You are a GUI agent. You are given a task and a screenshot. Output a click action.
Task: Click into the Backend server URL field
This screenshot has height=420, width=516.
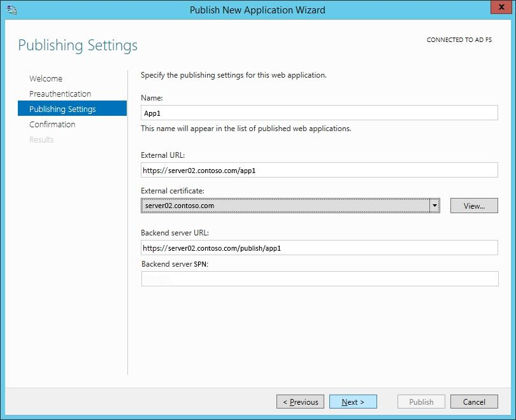(319, 248)
